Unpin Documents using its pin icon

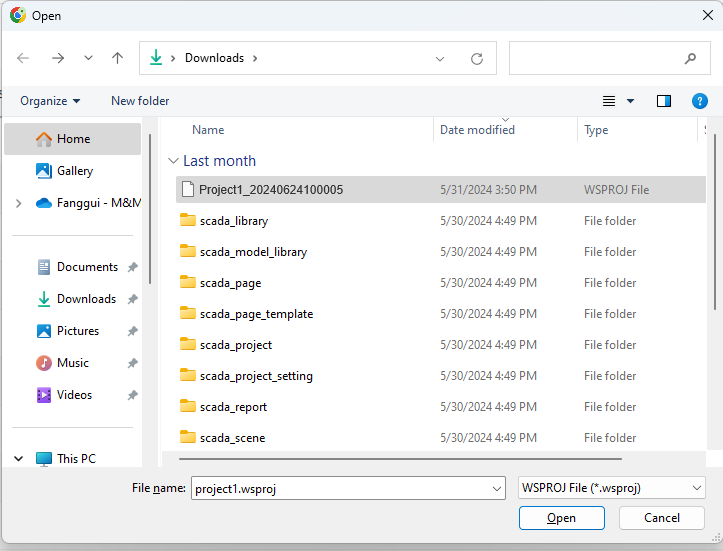coord(133,268)
